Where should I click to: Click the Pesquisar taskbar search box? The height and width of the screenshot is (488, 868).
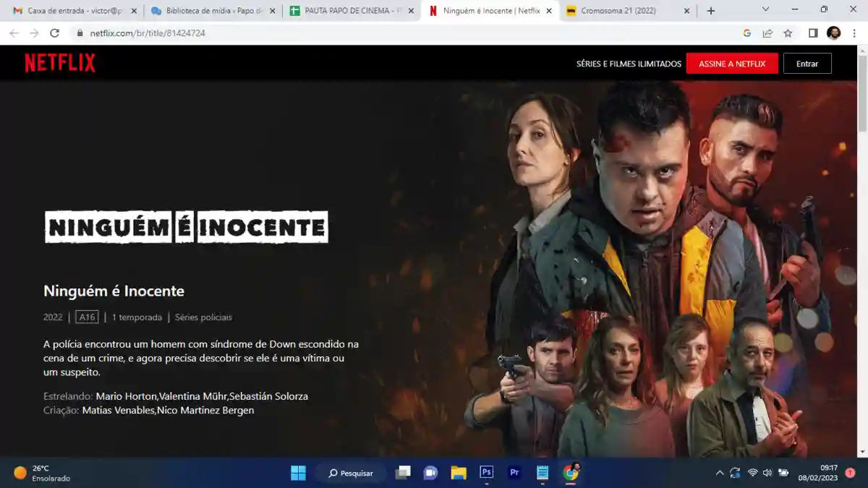[351, 473]
